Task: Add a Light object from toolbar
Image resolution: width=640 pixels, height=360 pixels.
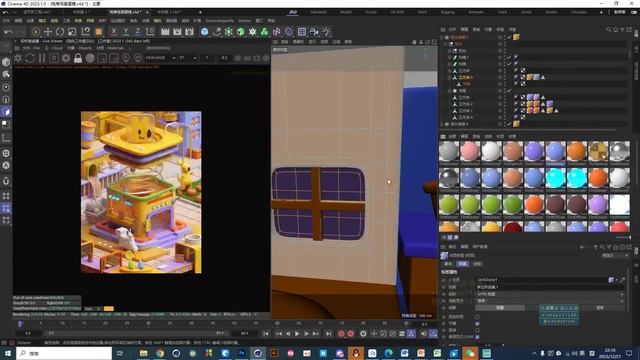Action: pyautogui.click(x=326, y=31)
